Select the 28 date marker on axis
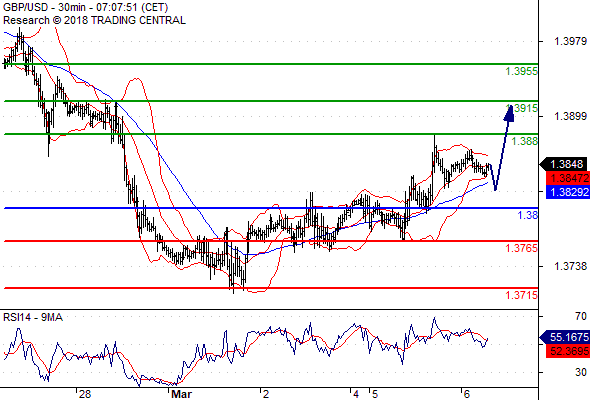 point(85,394)
